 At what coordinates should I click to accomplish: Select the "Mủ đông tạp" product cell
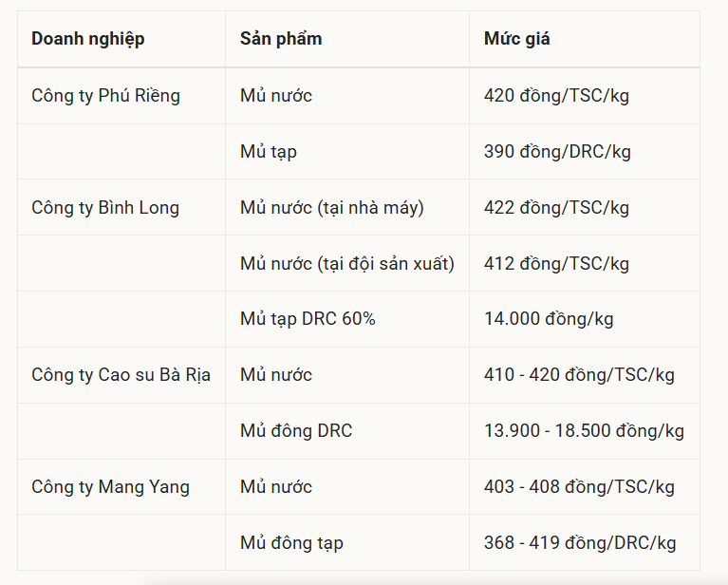tap(291, 543)
